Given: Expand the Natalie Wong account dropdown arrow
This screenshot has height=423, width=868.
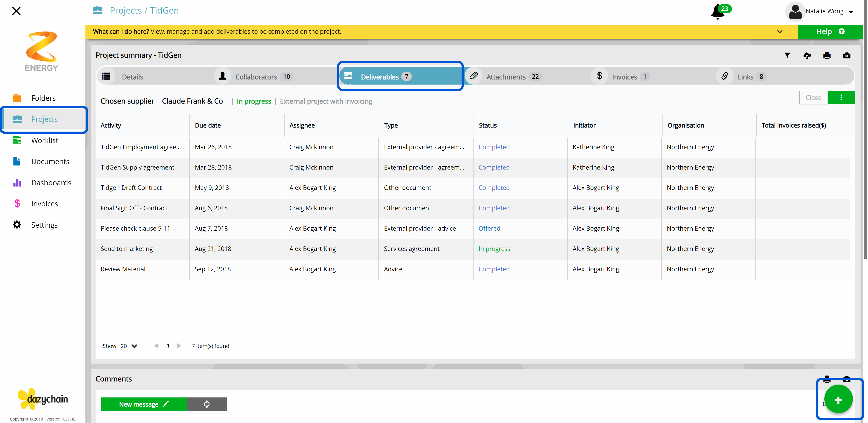Looking at the screenshot, I should point(851,12).
